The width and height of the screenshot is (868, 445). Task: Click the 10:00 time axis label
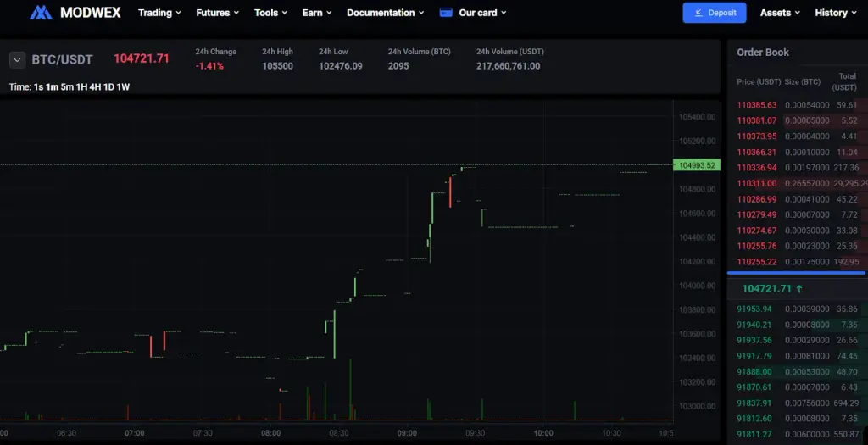[x=543, y=433]
